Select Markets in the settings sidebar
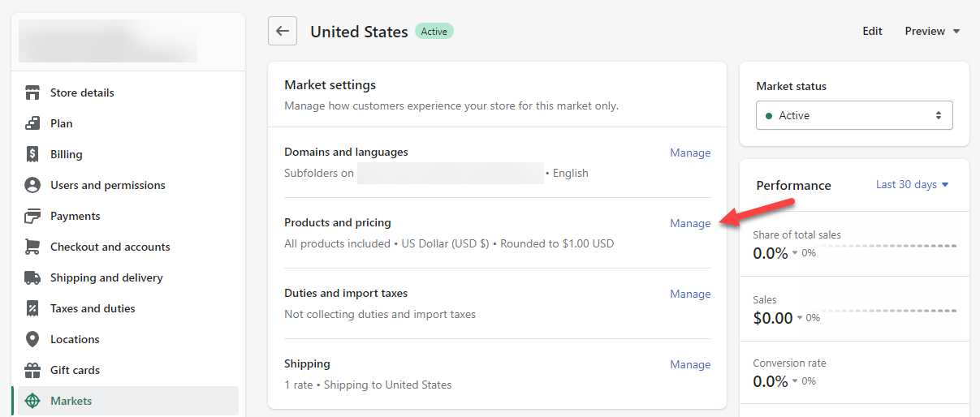980x417 pixels. (71, 401)
